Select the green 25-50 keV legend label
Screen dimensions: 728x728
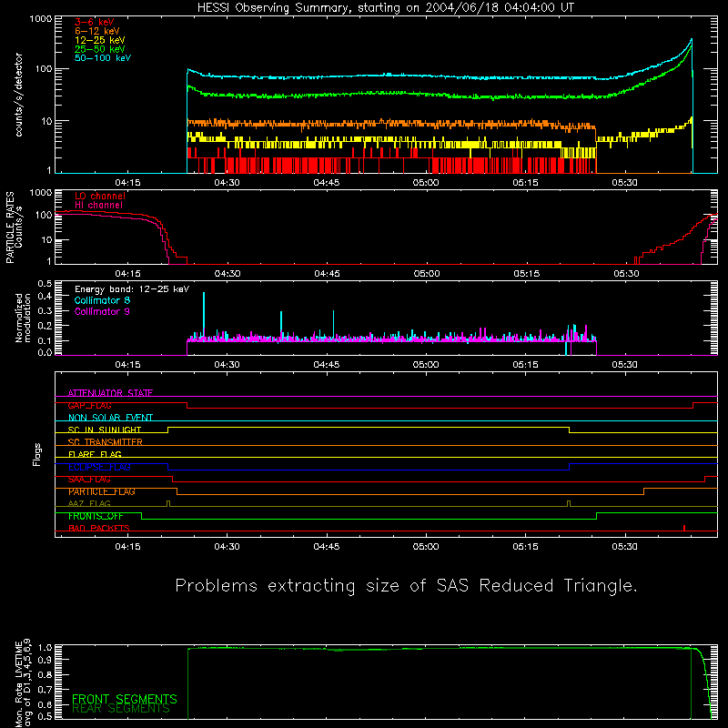(x=100, y=49)
